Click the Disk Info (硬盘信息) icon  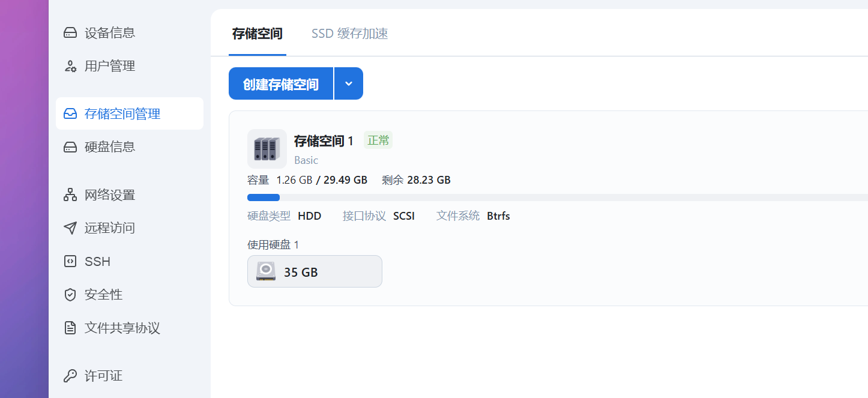tap(70, 146)
